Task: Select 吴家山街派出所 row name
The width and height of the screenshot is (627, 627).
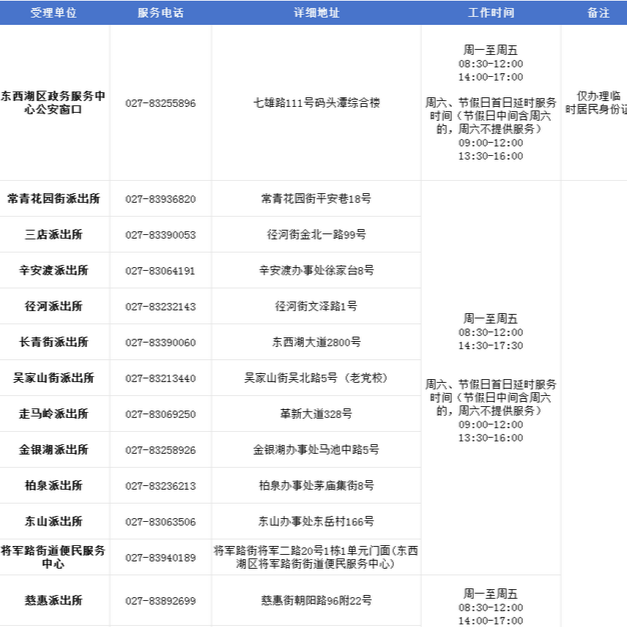Action: (54, 378)
